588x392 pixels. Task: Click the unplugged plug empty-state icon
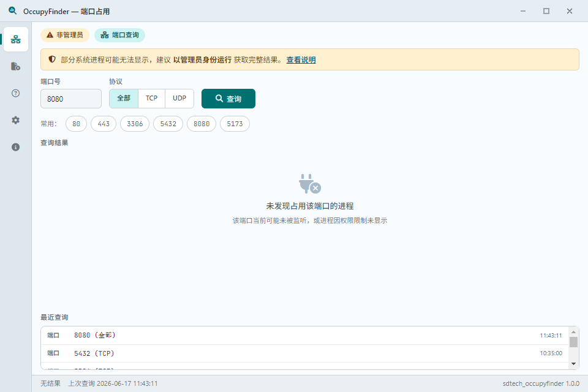pyautogui.click(x=310, y=184)
